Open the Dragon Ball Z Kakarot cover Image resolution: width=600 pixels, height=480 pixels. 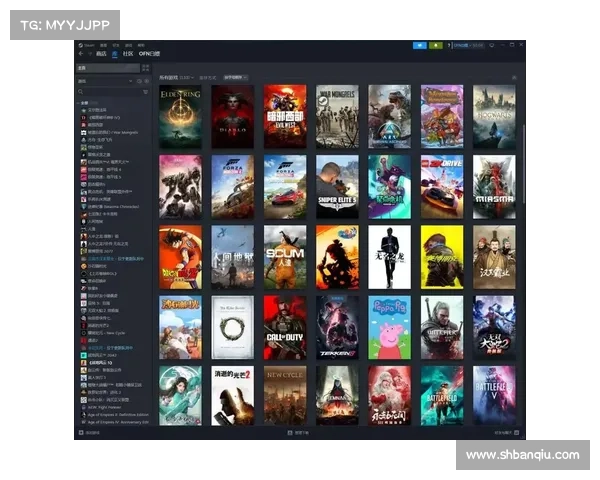point(180,257)
